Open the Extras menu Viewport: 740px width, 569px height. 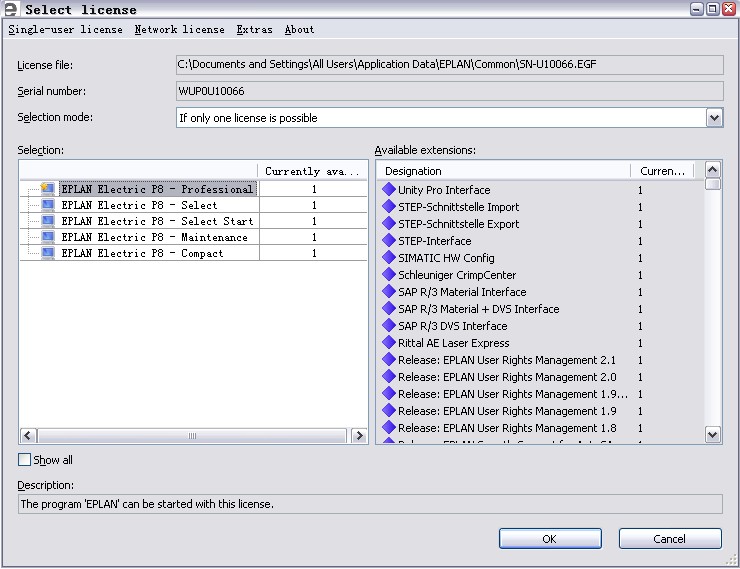[x=254, y=30]
